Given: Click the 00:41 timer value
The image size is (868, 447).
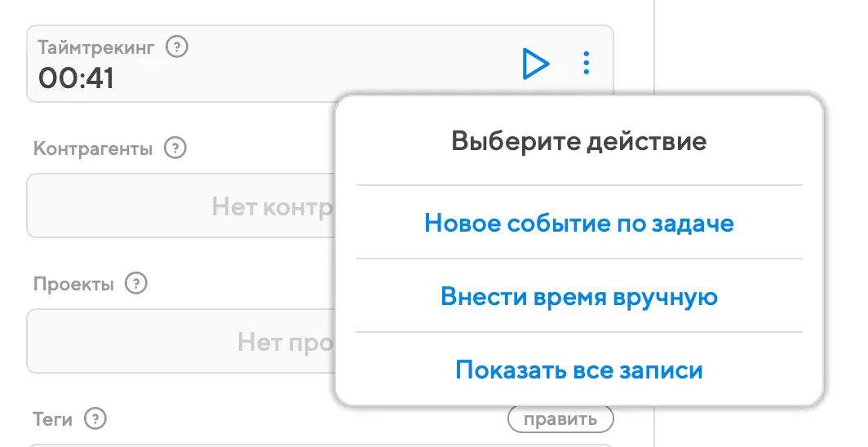Looking at the screenshot, I should click(77, 79).
